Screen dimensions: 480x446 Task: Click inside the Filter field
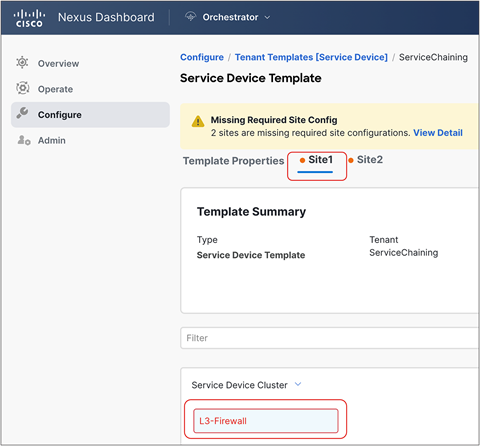point(329,338)
